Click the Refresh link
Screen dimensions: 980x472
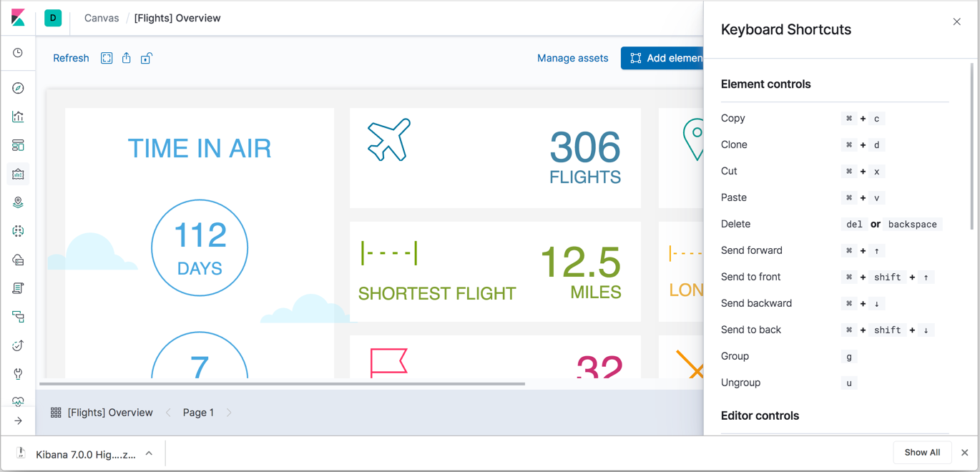(x=71, y=58)
